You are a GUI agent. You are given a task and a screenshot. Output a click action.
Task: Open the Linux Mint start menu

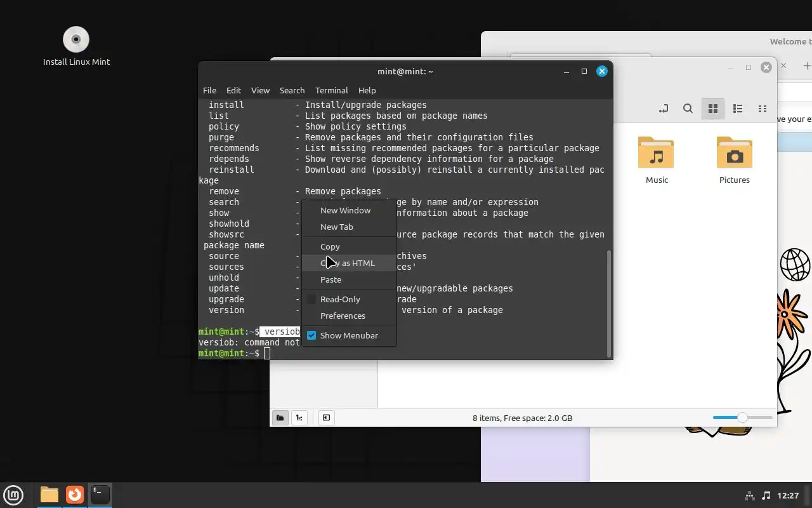(13, 495)
